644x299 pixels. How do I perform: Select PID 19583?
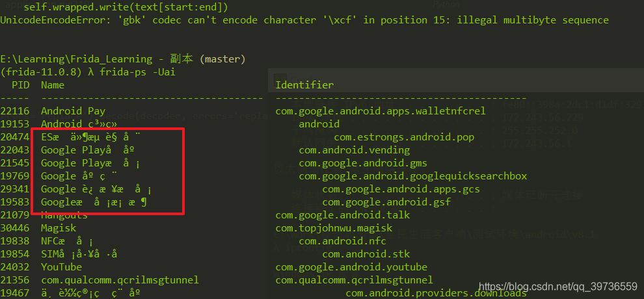point(15,202)
